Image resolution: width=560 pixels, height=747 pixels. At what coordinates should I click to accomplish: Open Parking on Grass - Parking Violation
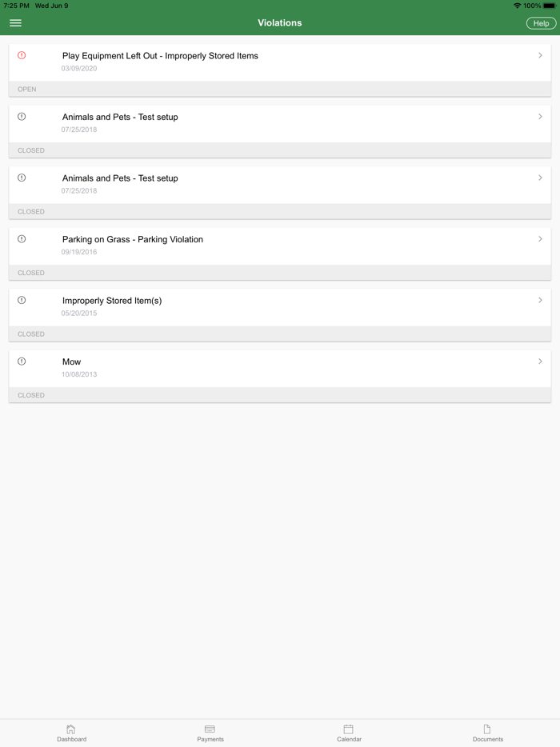(x=133, y=239)
